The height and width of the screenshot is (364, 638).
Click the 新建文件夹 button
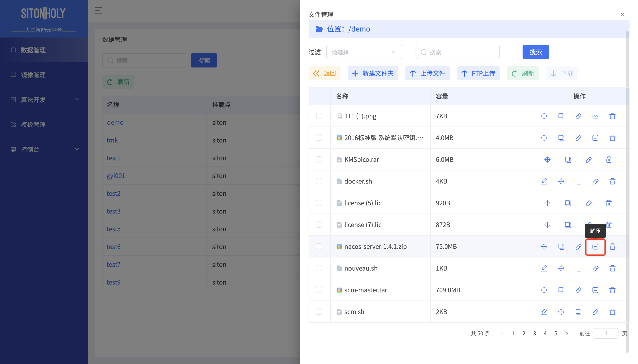[373, 73]
